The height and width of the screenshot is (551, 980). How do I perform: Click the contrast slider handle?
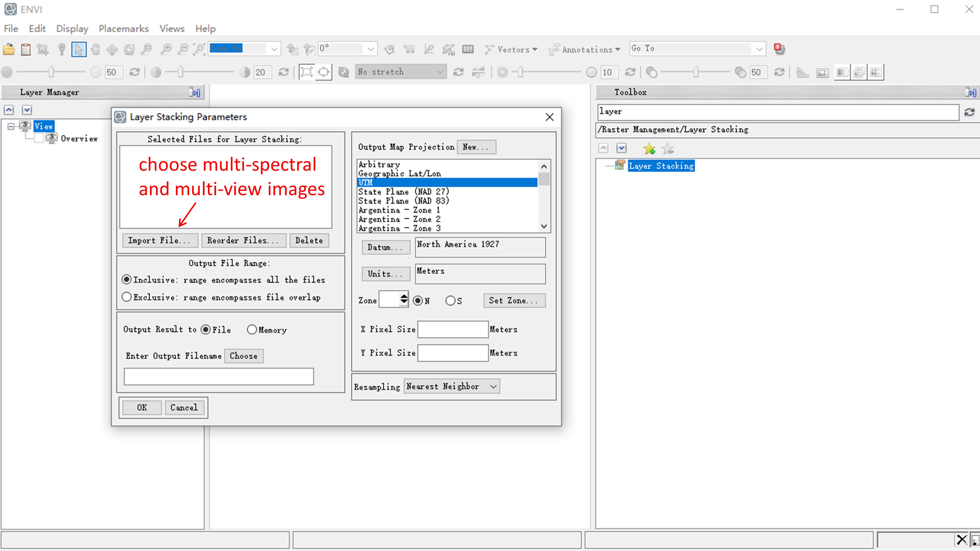point(181,72)
